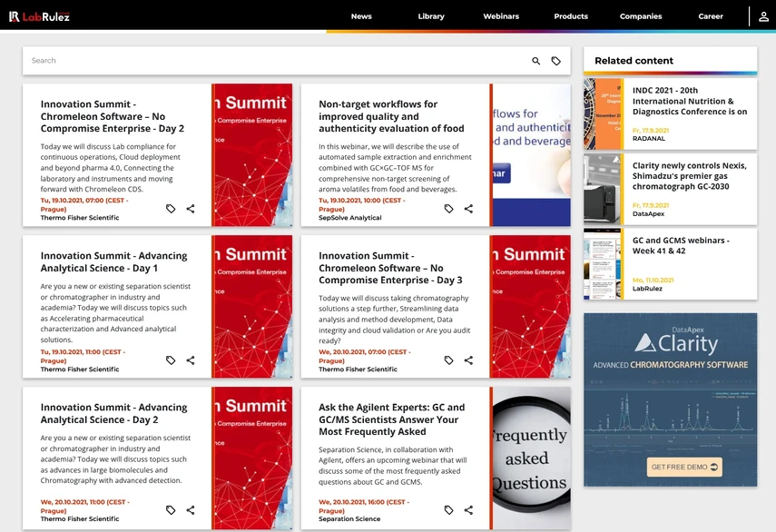Share the Chromeleon Day 2 webinar
This screenshot has height=532, width=776.
point(191,209)
